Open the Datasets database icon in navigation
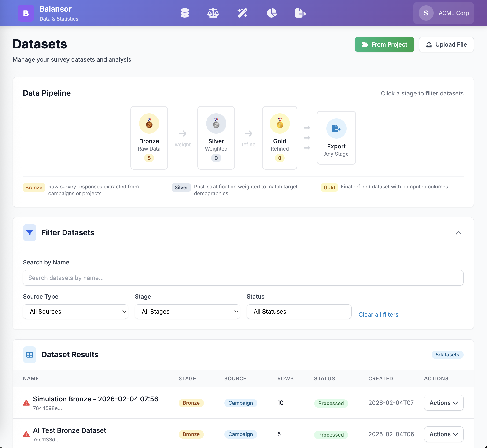This screenshot has width=487, height=448. [184, 13]
